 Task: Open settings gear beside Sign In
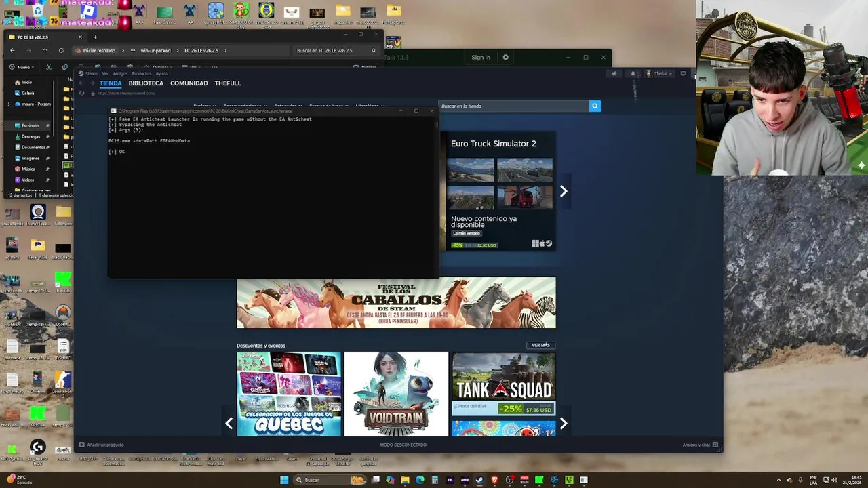pyautogui.click(x=505, y=58)
